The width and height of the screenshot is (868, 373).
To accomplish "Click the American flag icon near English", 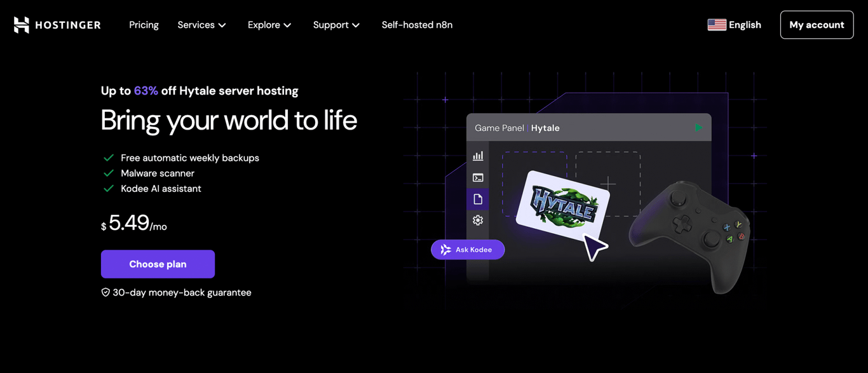I will point(716,24).
